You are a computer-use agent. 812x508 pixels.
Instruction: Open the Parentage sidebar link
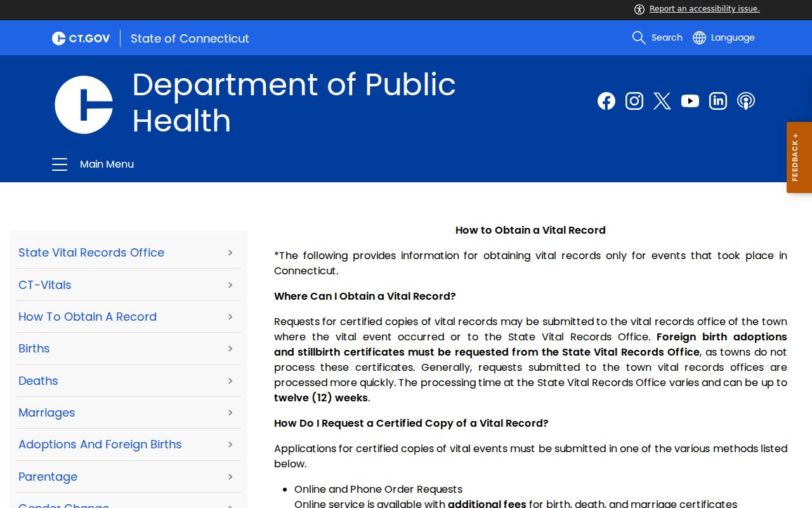tap(48, 477)
